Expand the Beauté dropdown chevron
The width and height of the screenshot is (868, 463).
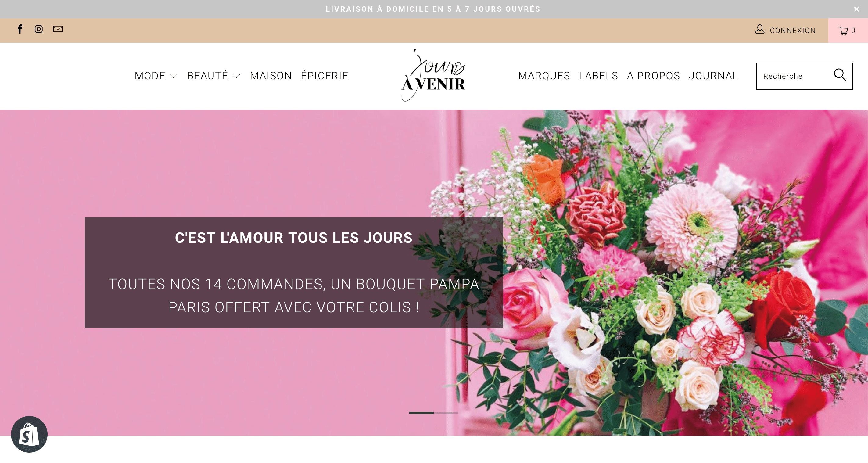[237, 76]
